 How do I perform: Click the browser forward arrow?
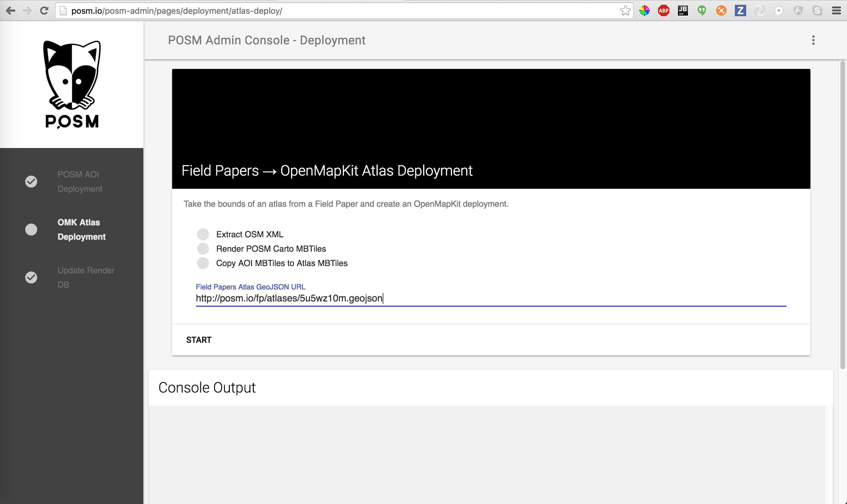point(27,11)
